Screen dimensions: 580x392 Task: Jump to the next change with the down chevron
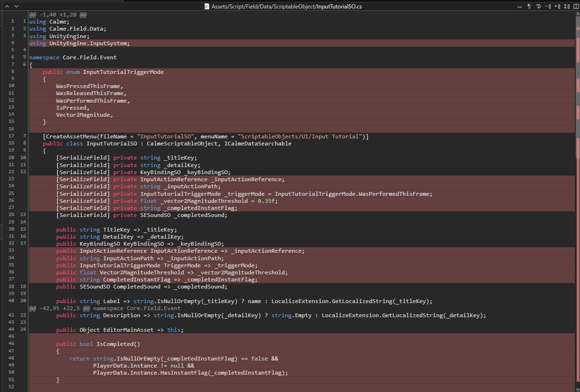tap(16, 6)
